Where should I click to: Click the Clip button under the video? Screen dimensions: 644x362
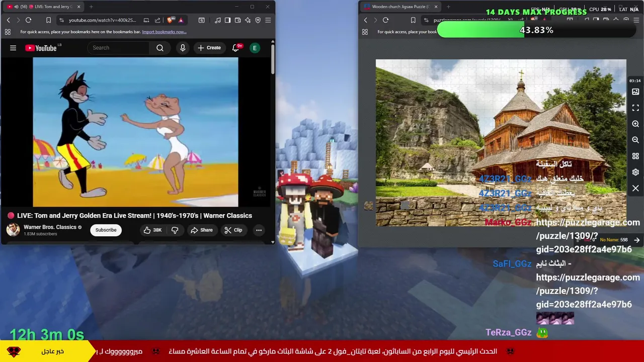(233, 230)
